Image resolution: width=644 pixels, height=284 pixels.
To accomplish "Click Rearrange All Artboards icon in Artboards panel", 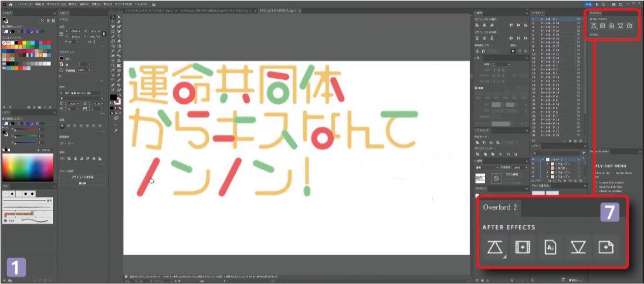I will coord(534,141).
